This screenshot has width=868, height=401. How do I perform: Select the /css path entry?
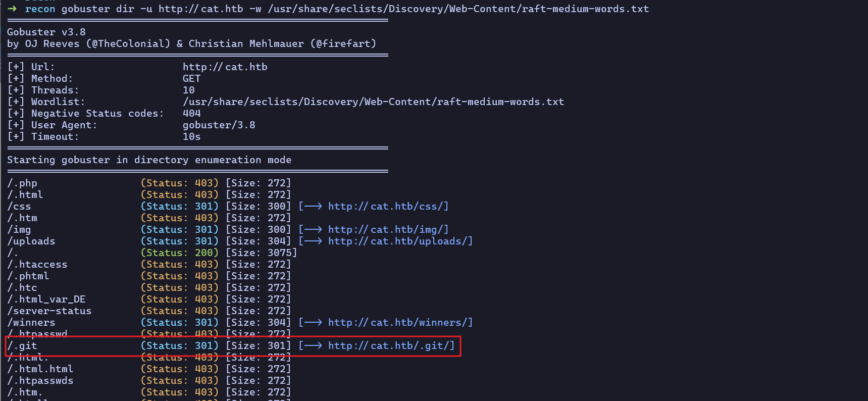[19, 206]
